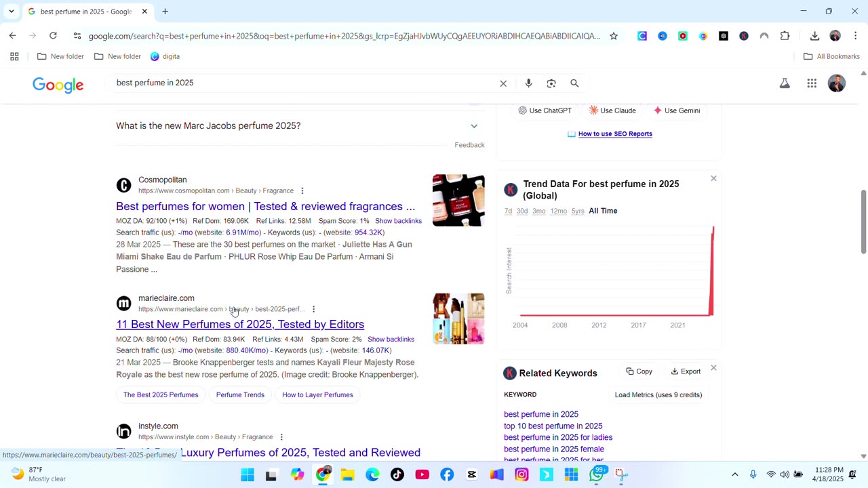The width and height of the screenshot is (868, 488).
Task: Open TikTok from the taskbar
Action: 397,474
